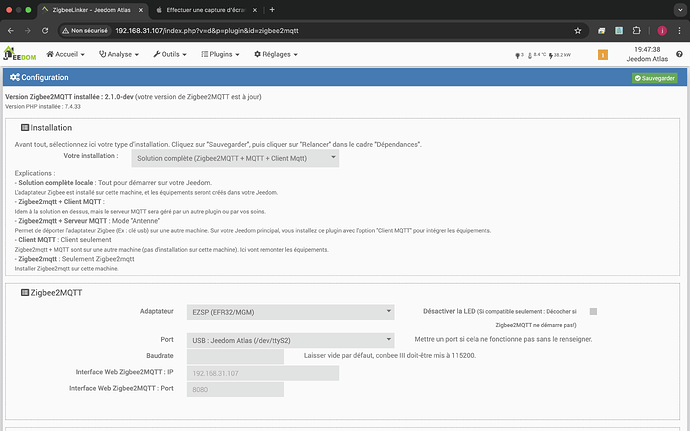Open the Outils menu

pyautogui.click(x=170, y=54)
